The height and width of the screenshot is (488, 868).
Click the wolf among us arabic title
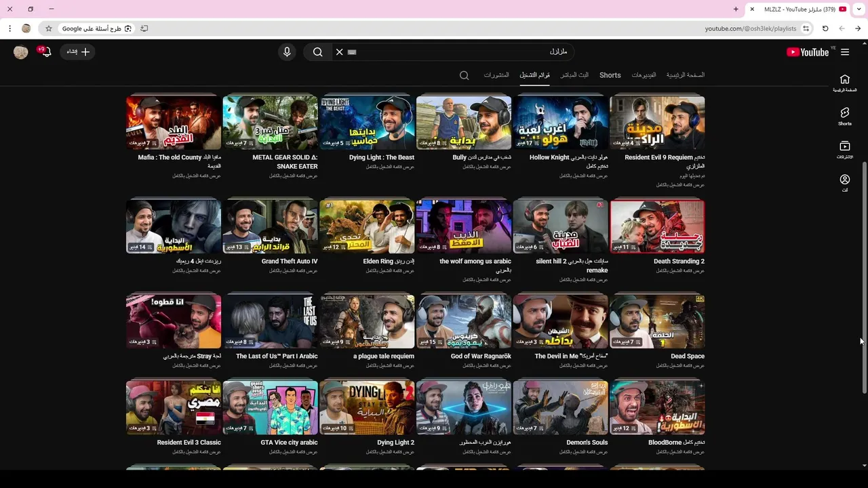point(475,265)
